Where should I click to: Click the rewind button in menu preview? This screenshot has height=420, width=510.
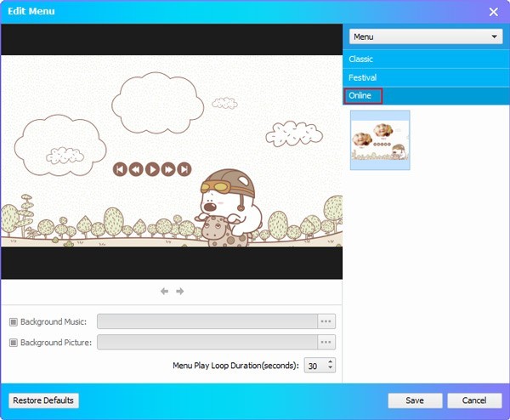[136, 169]
